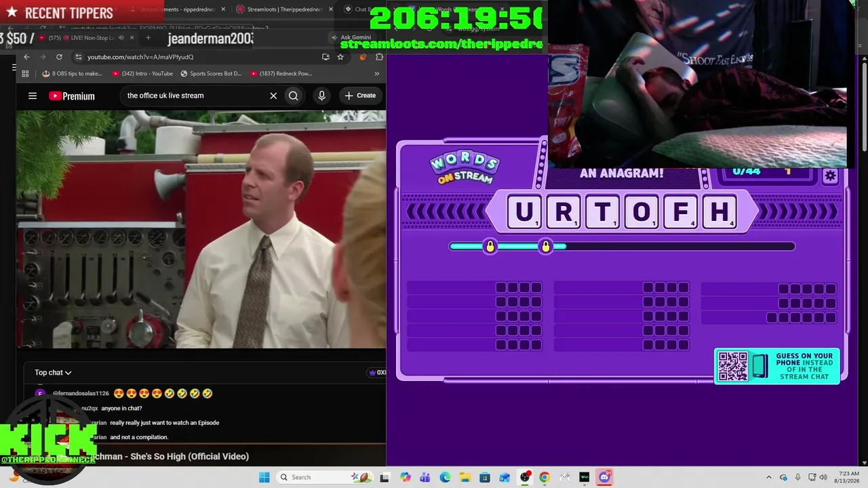868x488 pixels.
Task: Go to YouTube Premium home logo
Action: (x=72, y=96)
